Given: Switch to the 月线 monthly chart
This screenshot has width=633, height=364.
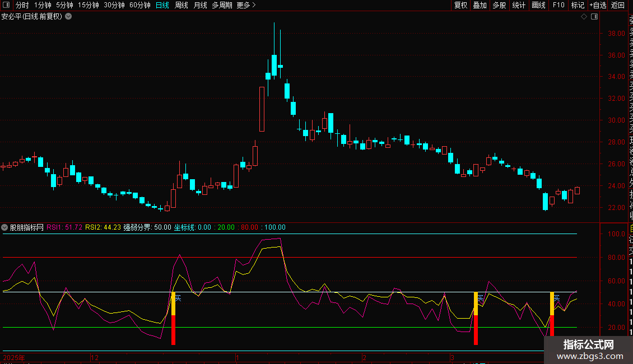Looking at the screenshot, I should click(200, 5).
